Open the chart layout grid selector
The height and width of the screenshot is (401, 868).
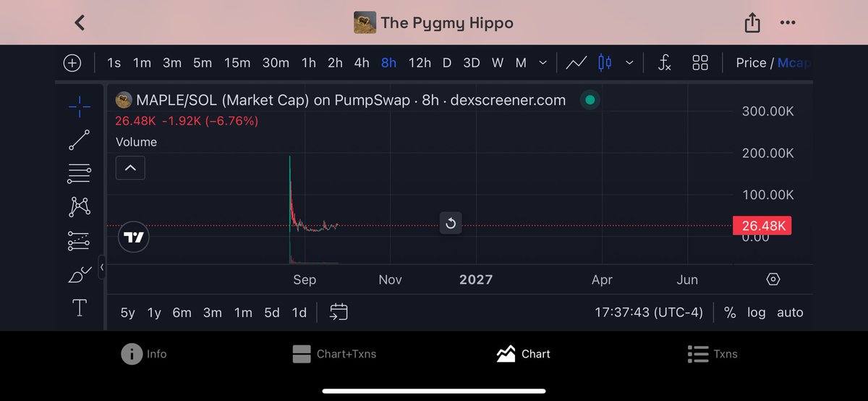700,63
